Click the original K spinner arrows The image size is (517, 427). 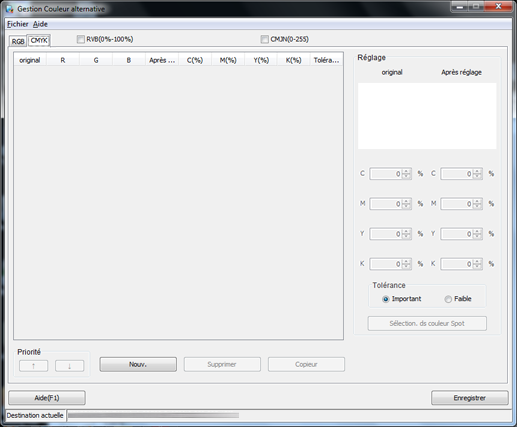[406, 264]
